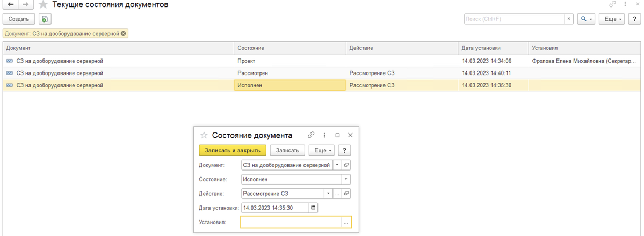Click the green copy document icon beside Создать
This screenshot has width=644, height=236.
tap(45, 19)
